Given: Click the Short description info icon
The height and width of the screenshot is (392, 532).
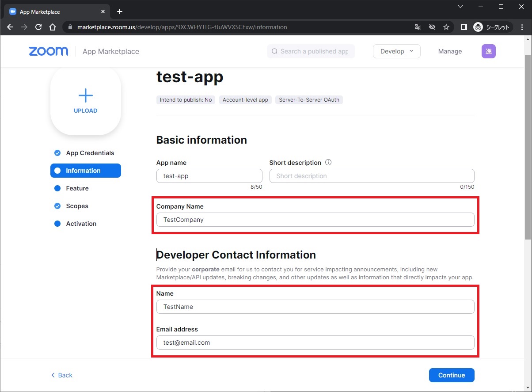Looking at the screenshot, I should (x=328, y=162).
